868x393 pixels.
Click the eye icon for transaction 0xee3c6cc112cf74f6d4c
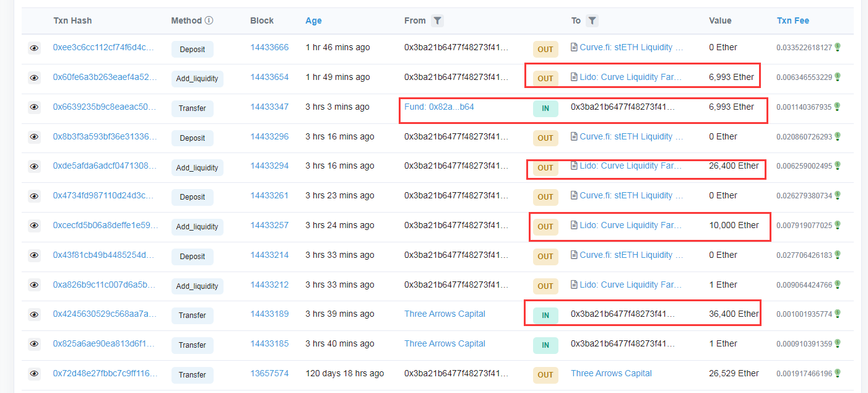[34, 48]
